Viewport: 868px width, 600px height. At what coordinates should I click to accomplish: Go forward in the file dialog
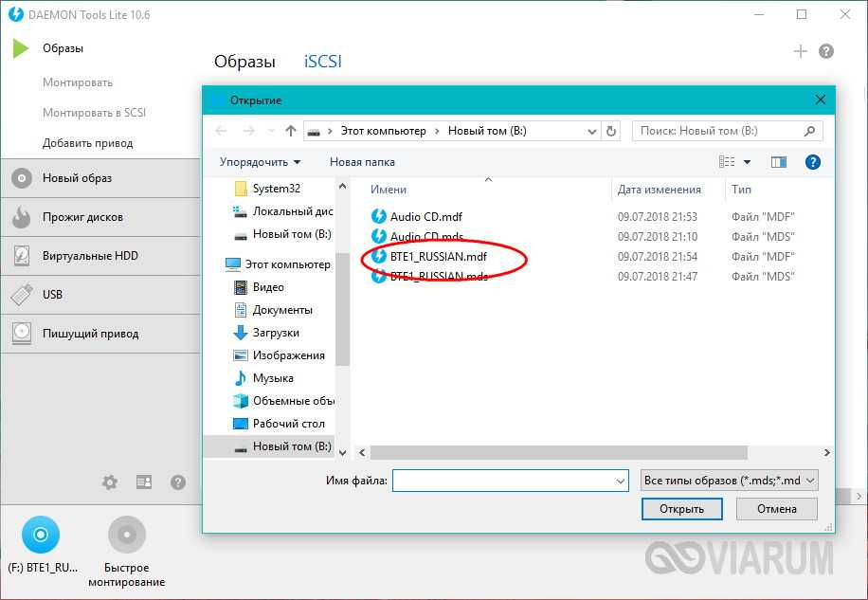(249, 131)
